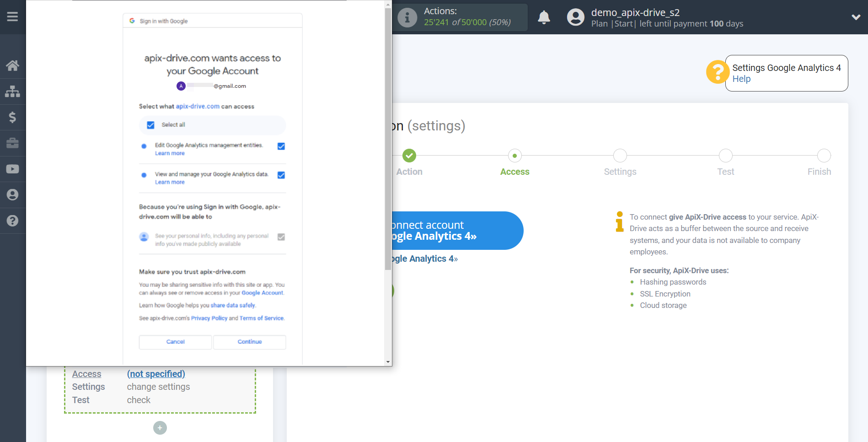Uncheck View and manage Google Analytics data
The width and height of the screenshot is (868, 442).
point(281,175)
